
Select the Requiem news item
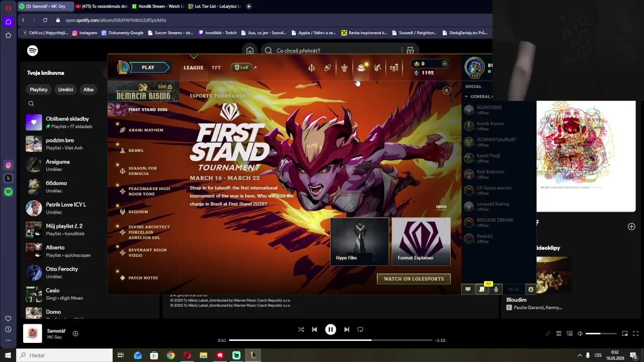pyautogui.click(x=138, y=212)
